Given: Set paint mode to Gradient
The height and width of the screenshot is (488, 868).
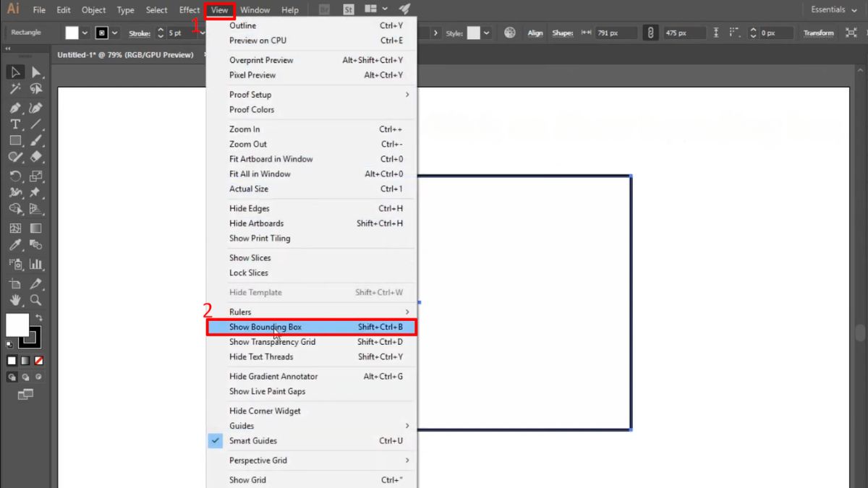Looking at the screenshot, I should pos(25,360).
